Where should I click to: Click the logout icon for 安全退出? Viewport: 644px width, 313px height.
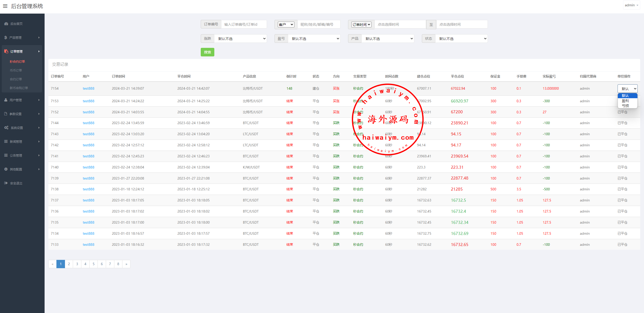click(6, 183)
